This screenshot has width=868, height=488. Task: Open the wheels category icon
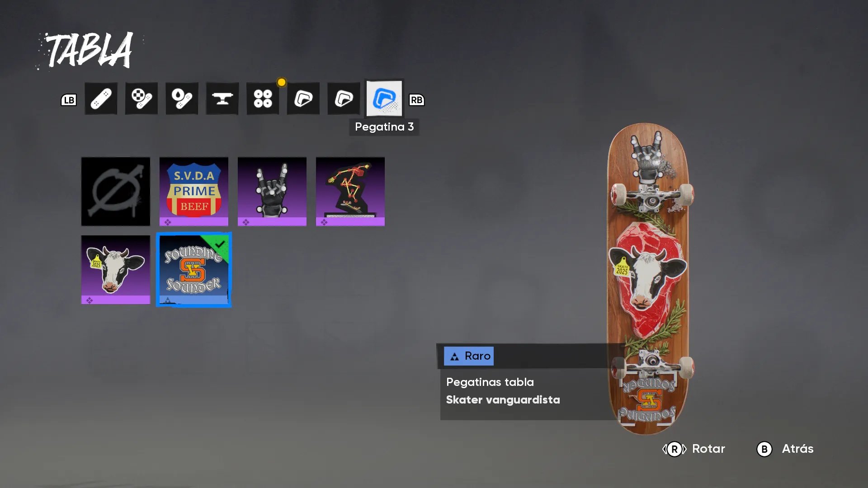point(263,99)
